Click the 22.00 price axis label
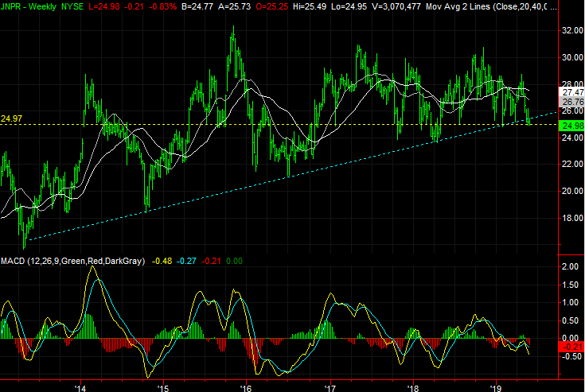 tap(573, 164)
